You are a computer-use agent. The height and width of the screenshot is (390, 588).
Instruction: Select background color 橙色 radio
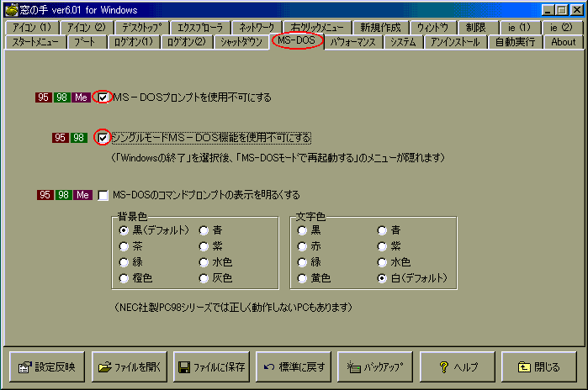(124, 278)
